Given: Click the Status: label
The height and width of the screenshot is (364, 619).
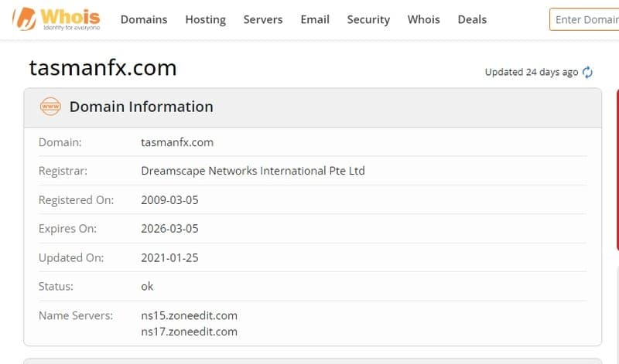Looking at the screenshot, I should [x=56, y=286].
